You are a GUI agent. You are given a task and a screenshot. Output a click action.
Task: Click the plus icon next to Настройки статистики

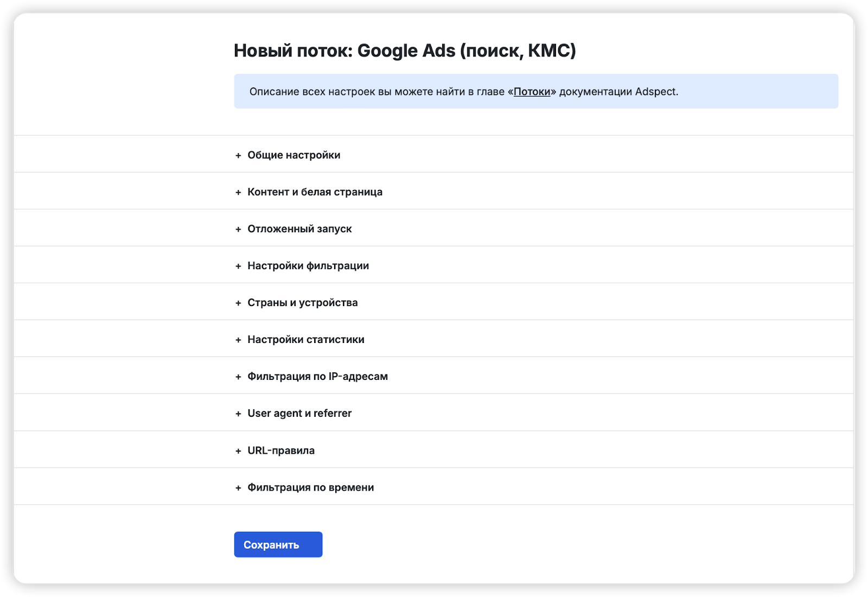(238, 340)
